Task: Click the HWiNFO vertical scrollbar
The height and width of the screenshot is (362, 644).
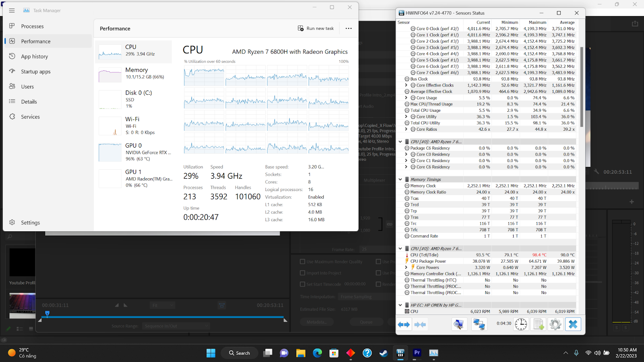Action: [581, 86]
